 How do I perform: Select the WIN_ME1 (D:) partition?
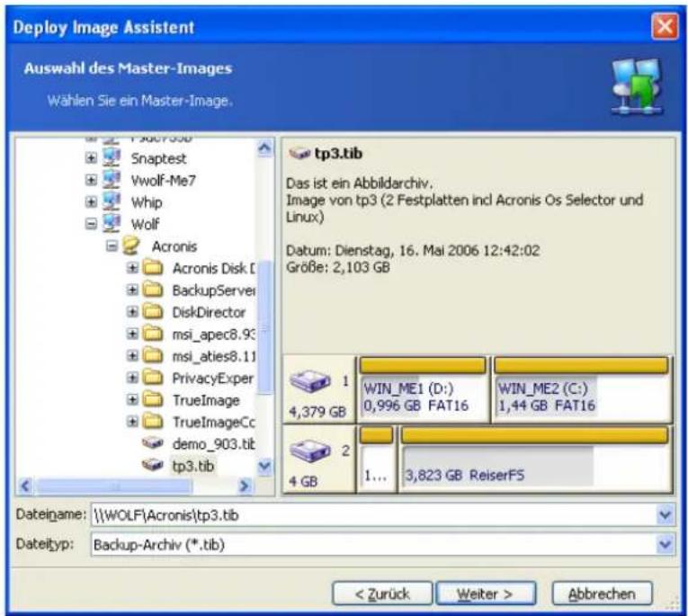424,389
